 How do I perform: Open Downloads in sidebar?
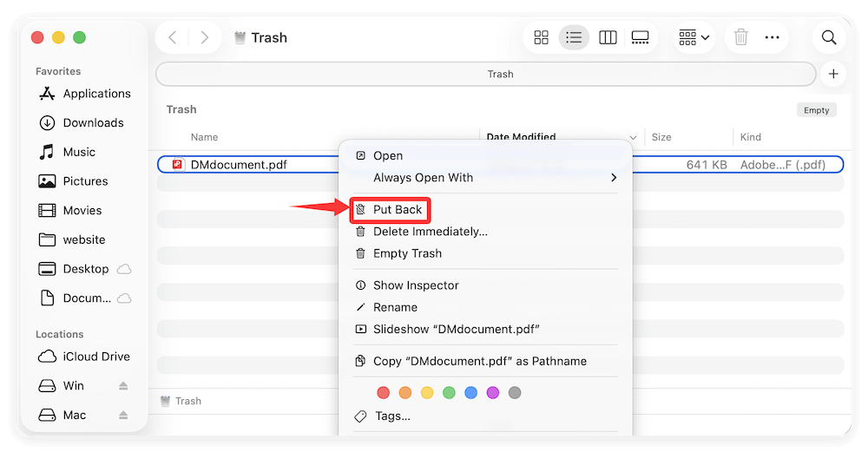(82, 123)
